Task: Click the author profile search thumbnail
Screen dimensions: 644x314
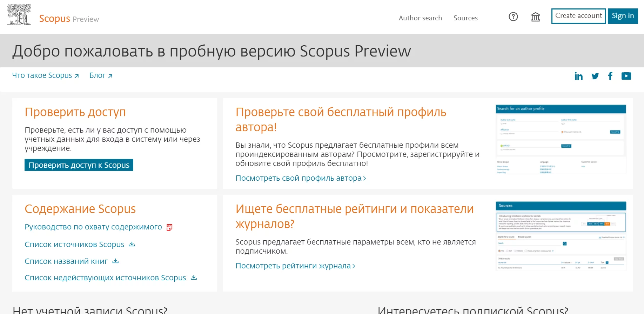Action: coord(561,139)
